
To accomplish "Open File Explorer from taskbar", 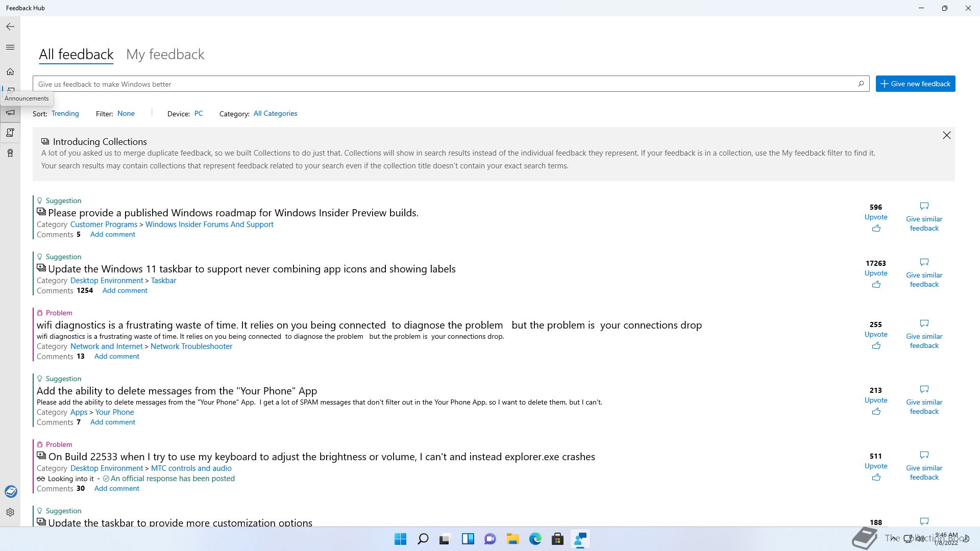I will click(x=512, y=539).
